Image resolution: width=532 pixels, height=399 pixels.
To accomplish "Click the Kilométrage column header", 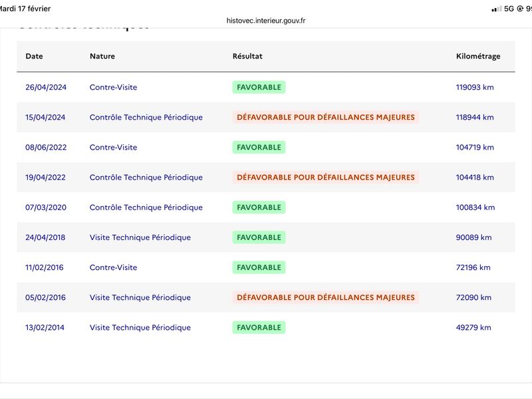I will pos(478,57).
